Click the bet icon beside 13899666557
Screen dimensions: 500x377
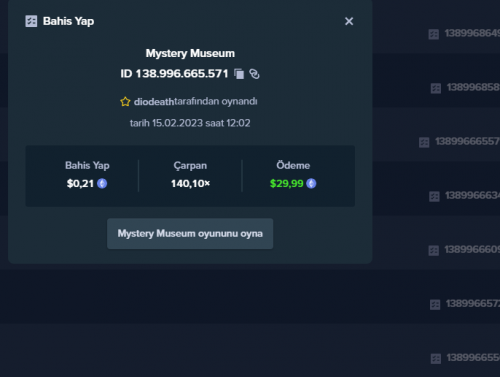tap(424, 142)
